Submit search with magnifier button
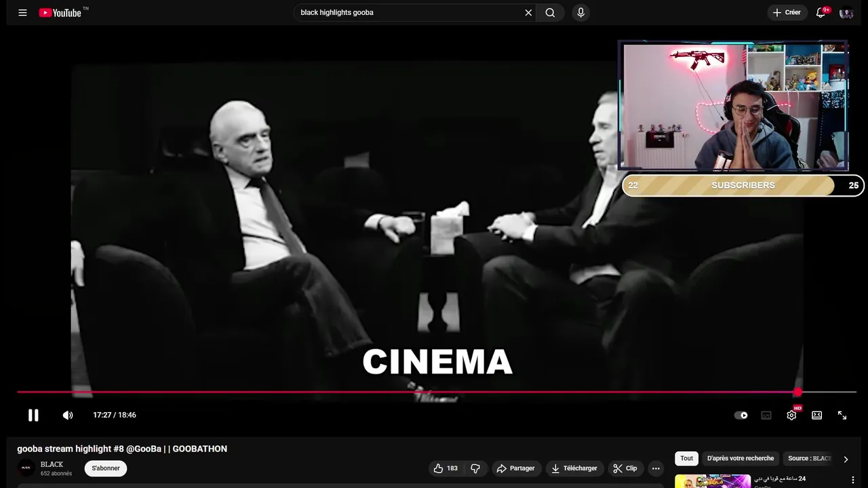Viewport: 868px width, 488px height. [550, 12]
